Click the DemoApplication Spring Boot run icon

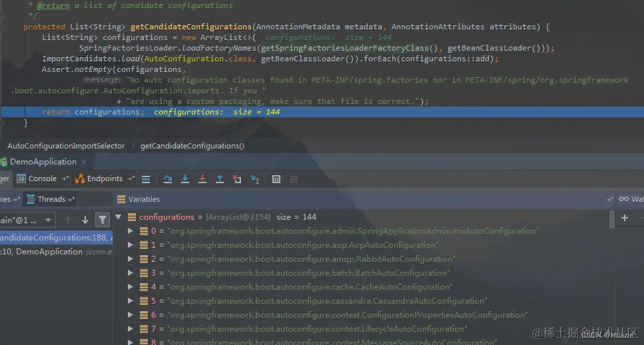coord(4,162)
